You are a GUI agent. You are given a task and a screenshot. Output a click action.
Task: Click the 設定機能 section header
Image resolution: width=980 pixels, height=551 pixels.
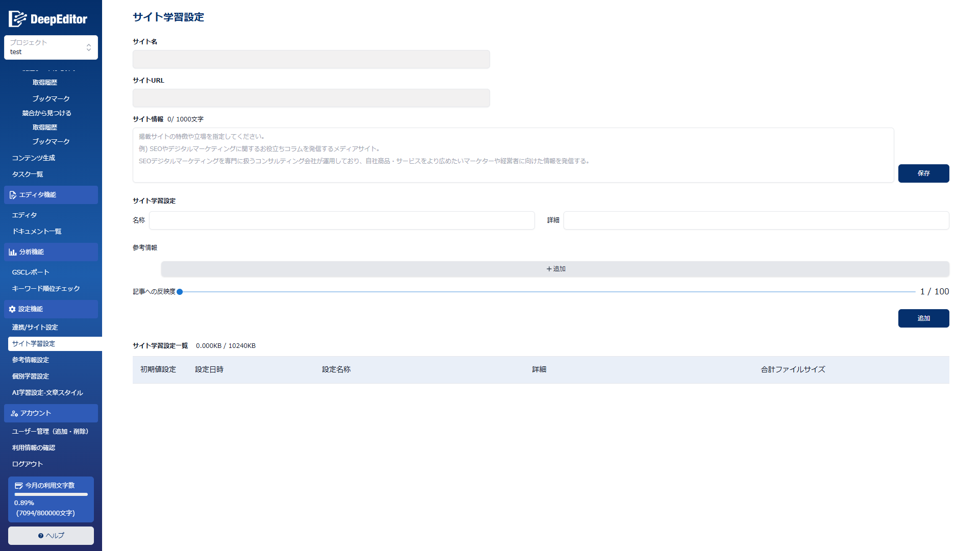51,309
